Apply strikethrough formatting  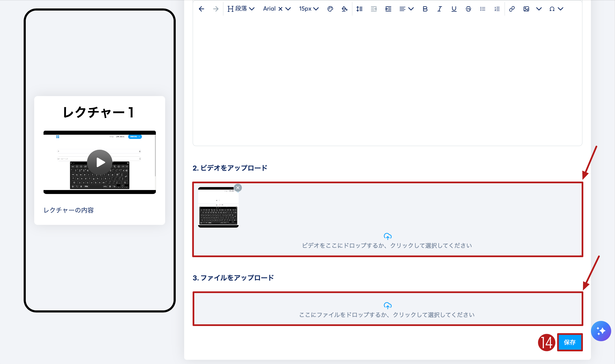point(468,9)
